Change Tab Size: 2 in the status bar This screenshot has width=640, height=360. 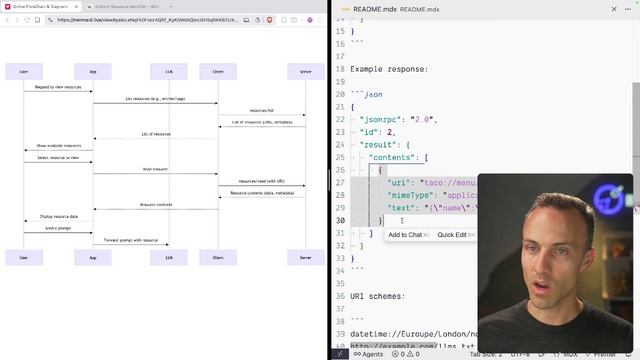click(x=486, y=354)
